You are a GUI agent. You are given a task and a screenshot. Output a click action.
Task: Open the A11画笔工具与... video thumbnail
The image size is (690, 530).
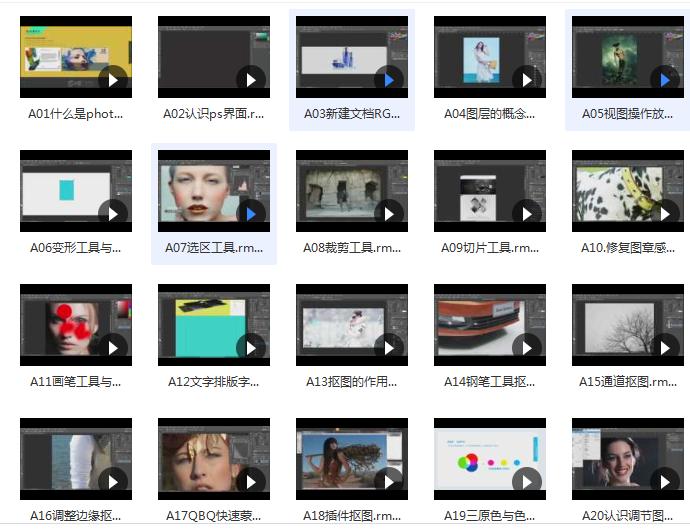76,325
